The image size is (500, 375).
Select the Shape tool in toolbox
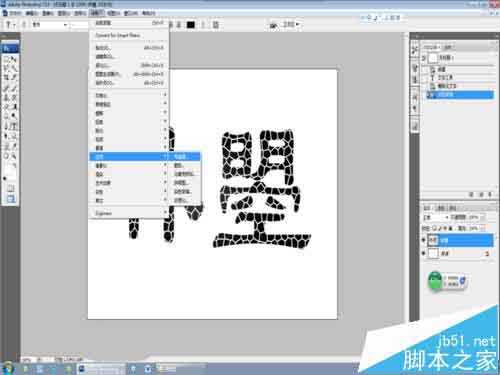[x=14, y=136]
